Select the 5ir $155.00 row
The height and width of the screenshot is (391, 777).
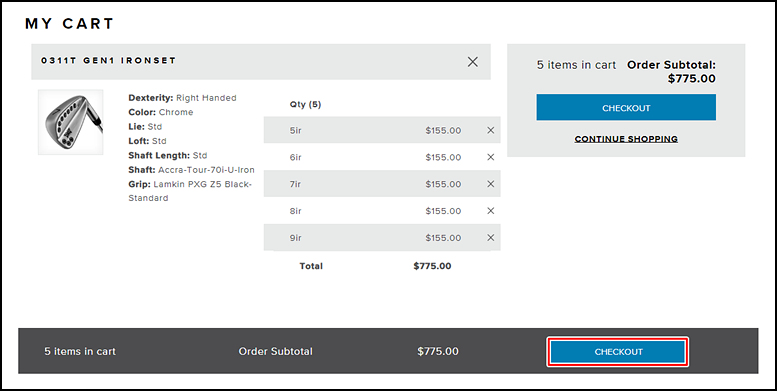pyautogui.click(x=382, y=130)
